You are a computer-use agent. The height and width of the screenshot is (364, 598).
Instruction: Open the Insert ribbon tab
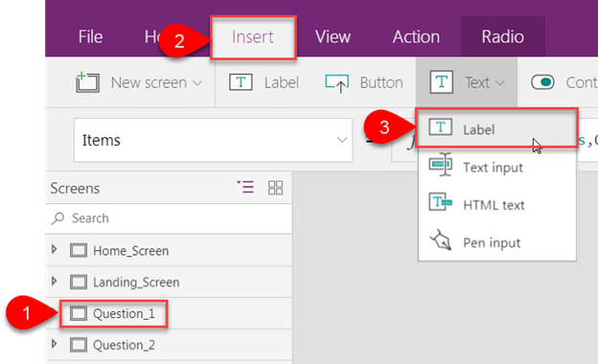pyautogui.click(x=253, y=37)
